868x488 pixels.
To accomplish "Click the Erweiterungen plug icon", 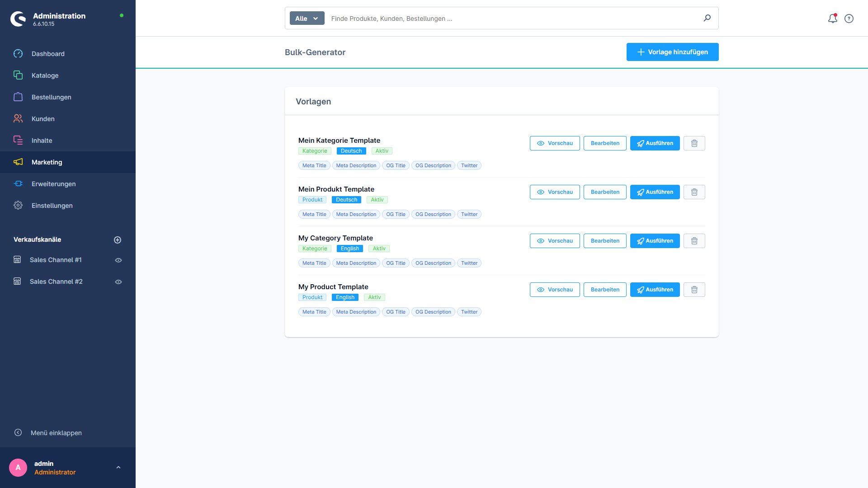I will 18,183.
